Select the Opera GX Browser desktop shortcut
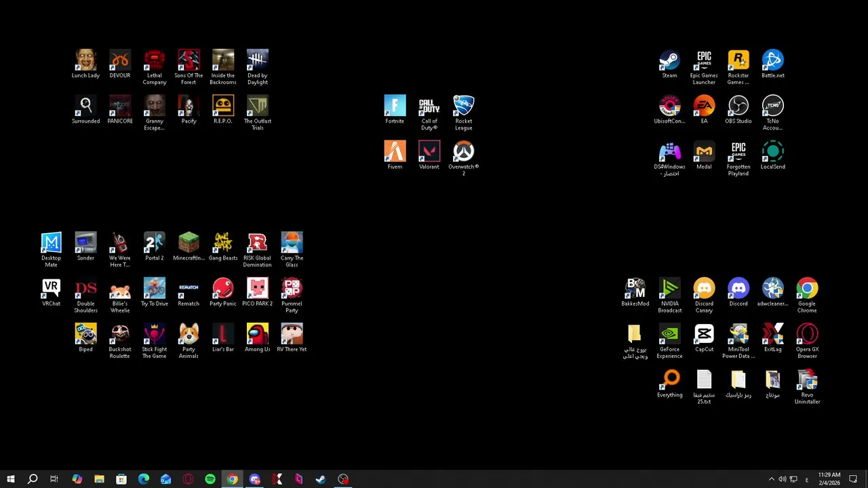868x488 pixels. coord(807,340)
